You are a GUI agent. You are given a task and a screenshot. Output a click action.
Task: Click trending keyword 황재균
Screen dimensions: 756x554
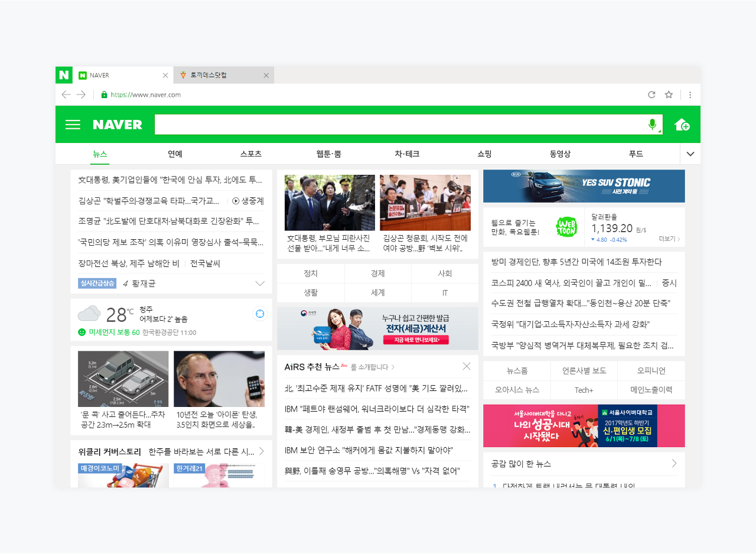click(x=144, y=283)
